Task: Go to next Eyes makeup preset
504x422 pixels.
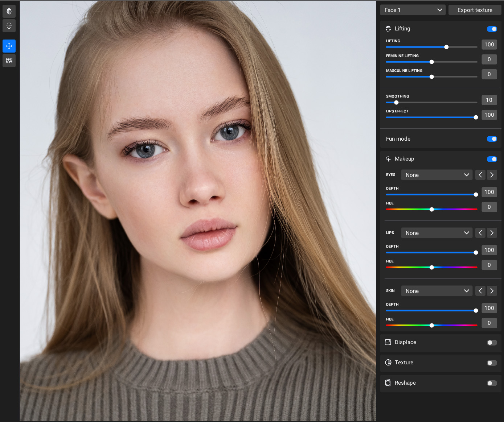Action: pos(492,175)
